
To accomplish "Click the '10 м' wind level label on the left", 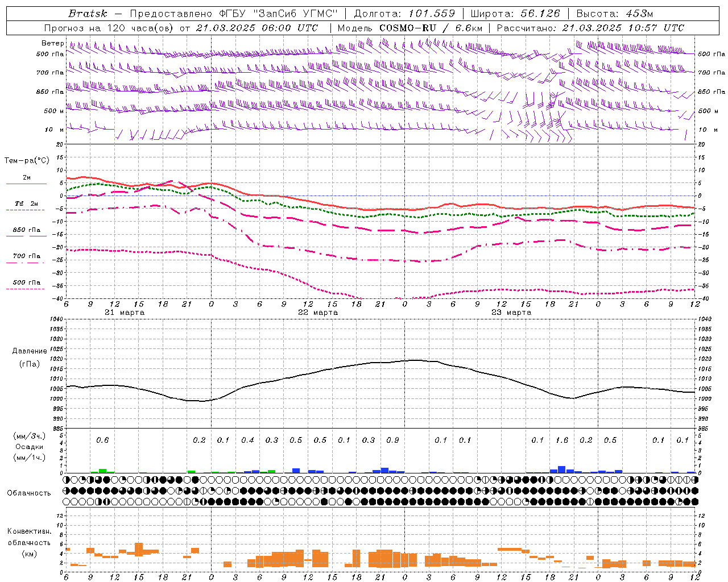I will point(55,130).
